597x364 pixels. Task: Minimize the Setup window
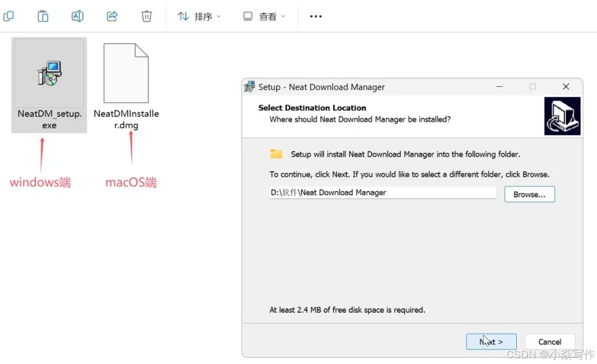499,87
